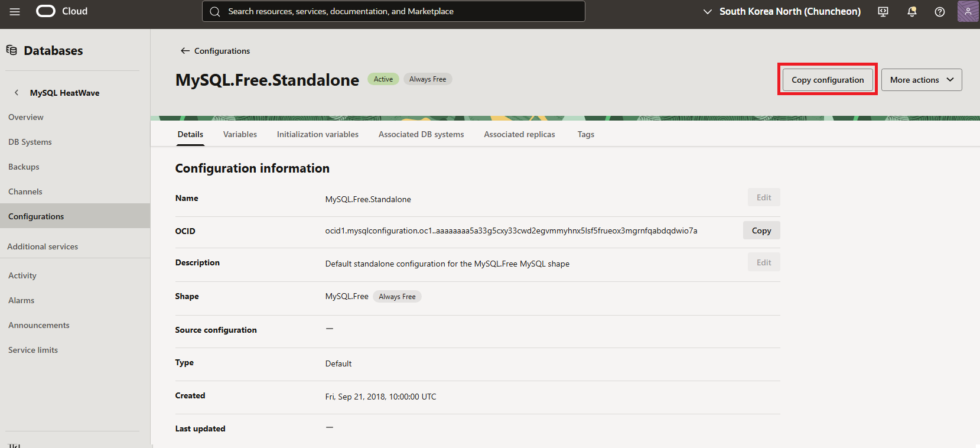
Task: Open the notifications bell
Action: pyautogui.click(x=911, y=12)
